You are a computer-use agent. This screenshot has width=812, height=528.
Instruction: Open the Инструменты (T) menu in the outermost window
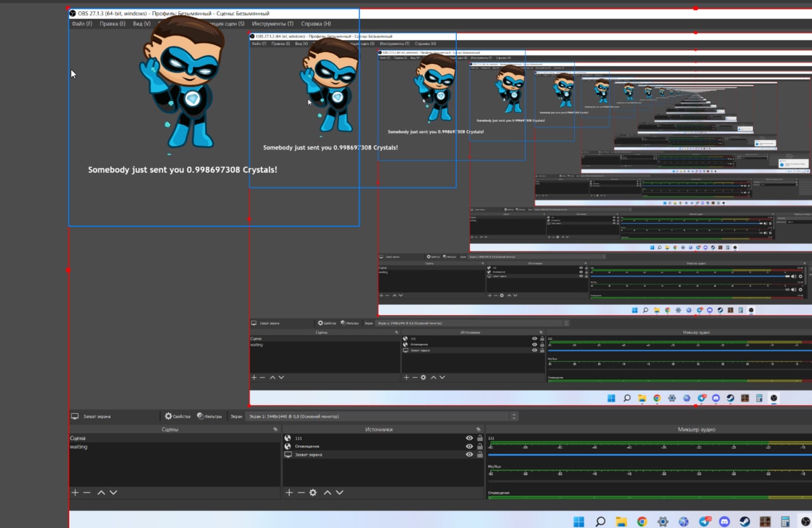pos(273,24)
